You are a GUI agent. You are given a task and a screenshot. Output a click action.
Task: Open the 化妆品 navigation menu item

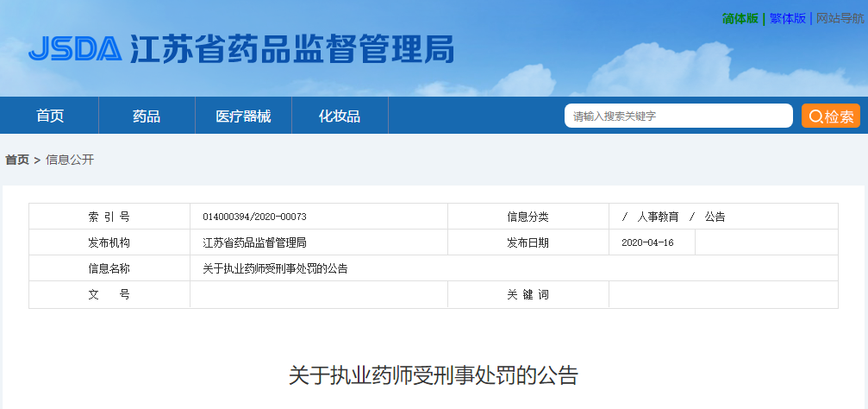click(x=340, y=116)
